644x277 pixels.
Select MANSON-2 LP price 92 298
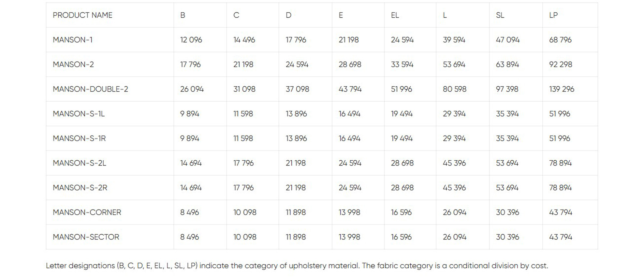561,65
